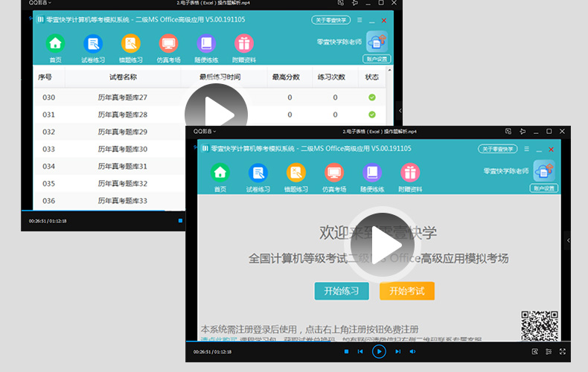588x372 pixels.
Task: Click 状态 column header
Action: click(x=372, y=77)
